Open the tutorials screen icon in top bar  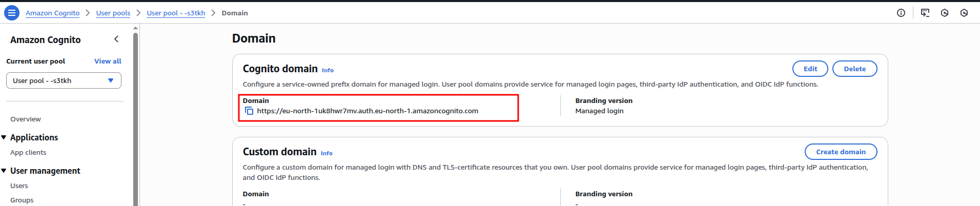click(925, 13)
